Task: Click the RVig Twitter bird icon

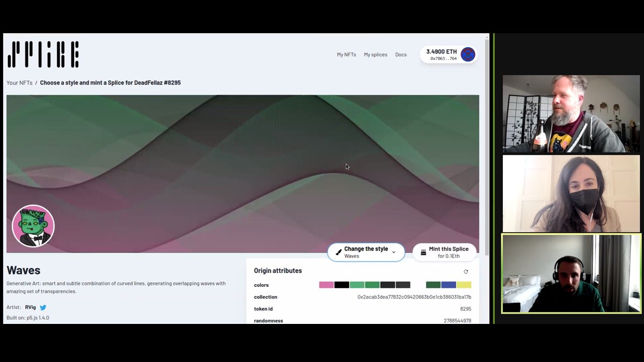Action: pyautogui.click(x=43, y=308)
